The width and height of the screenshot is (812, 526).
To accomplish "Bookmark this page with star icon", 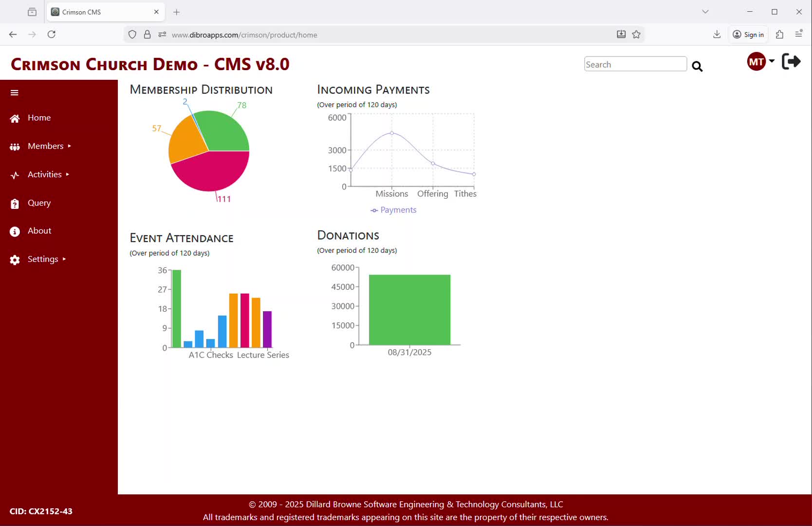I will click(x=636, y=35).
